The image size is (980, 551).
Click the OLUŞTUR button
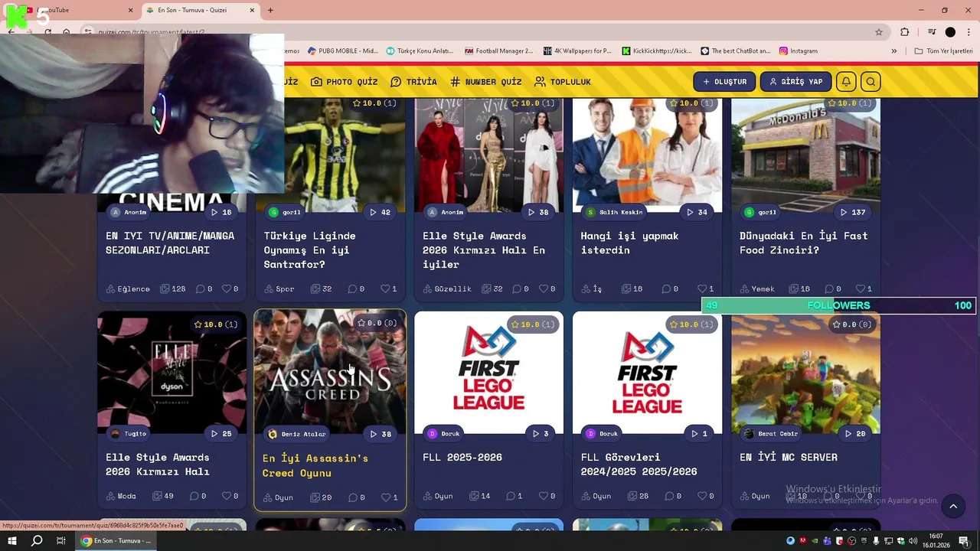pos(724,82)
